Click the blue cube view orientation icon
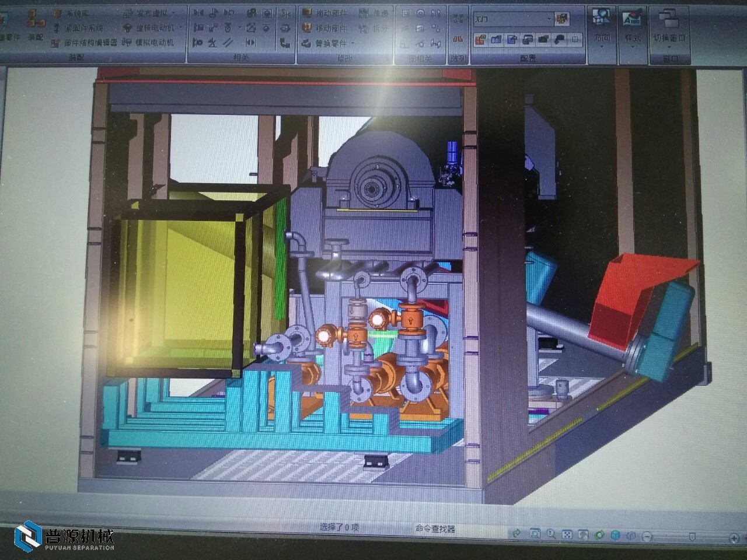Screen dimensions: 747x560 615,534
